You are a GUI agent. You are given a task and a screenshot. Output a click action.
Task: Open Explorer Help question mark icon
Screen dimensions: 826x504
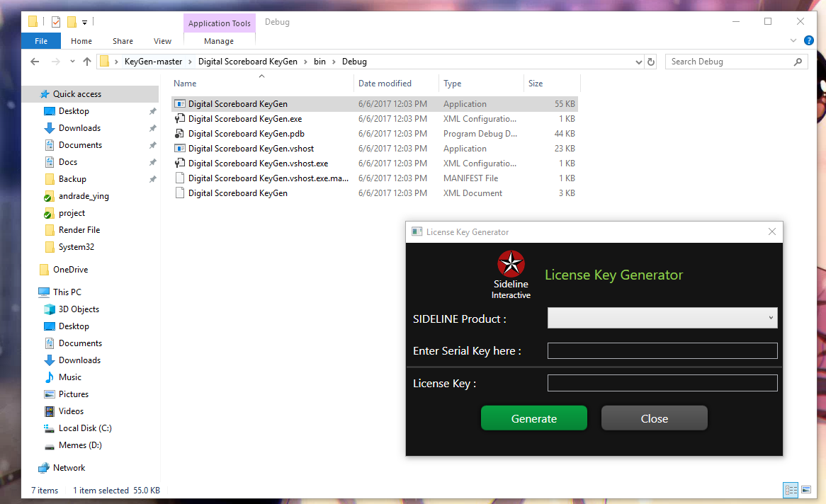(x=809, y=40)
